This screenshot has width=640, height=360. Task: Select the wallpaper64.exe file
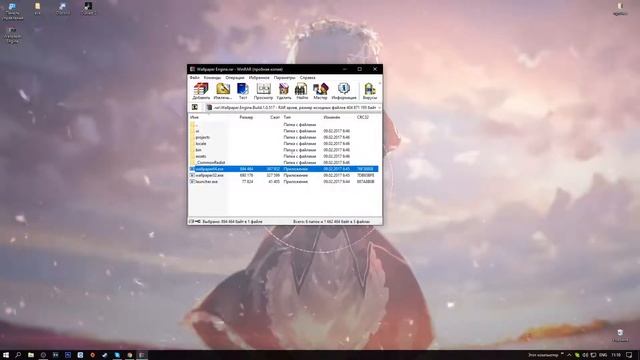[284, 169]
